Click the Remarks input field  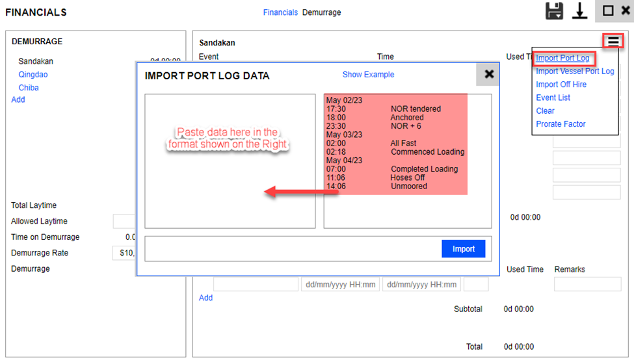pyautogui.click(x=587, y=284)
